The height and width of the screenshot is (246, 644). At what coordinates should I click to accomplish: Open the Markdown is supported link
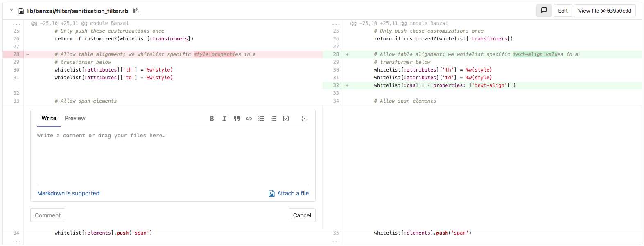[68, 193]
